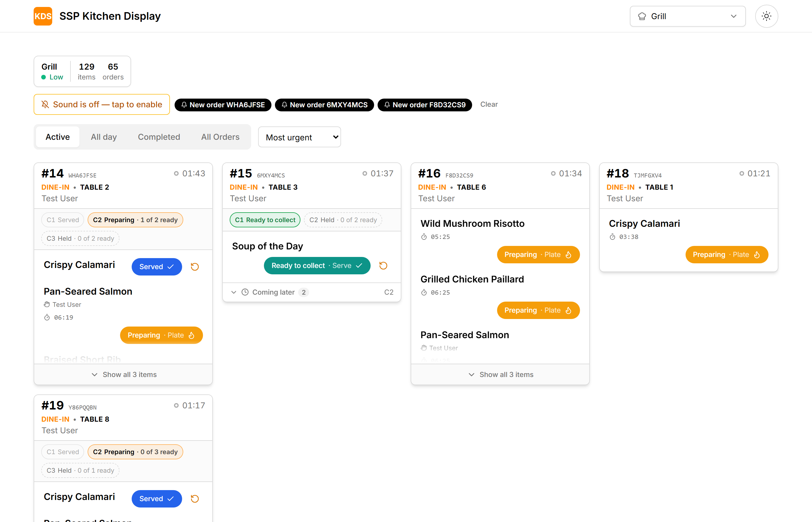Select the C2 Preparing course chip on order #14
The height and width of the screenshot is (522, 812).
tap(135, 220)
